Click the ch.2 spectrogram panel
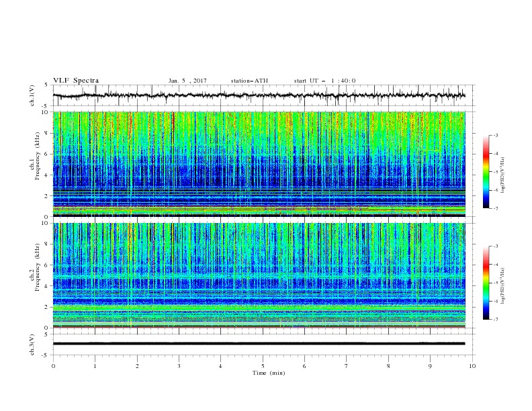Image resolution: width=532 pixels, height=411 pixels. pos(259,275)
